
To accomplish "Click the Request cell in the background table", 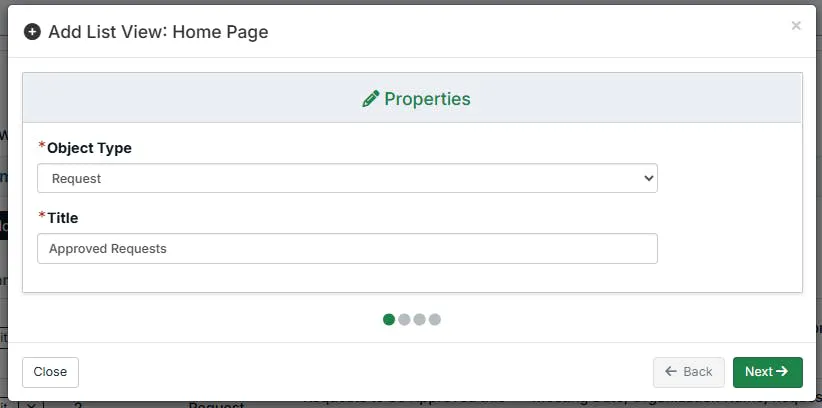I will point(216,405).
